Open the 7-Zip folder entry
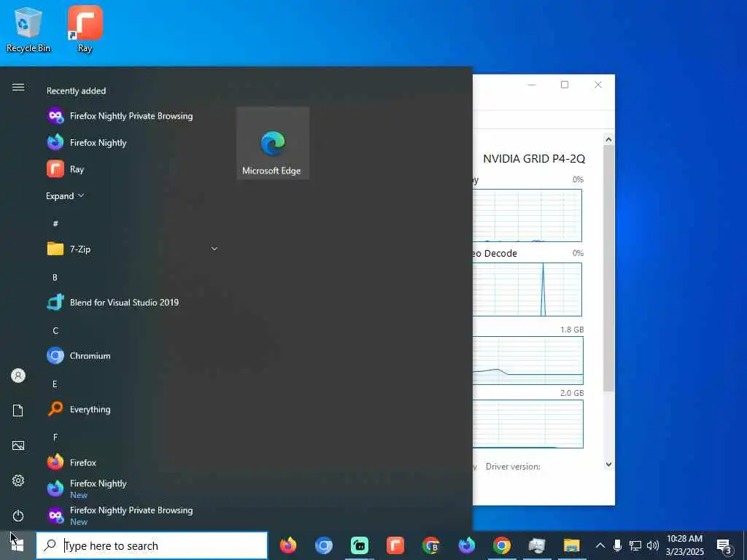 click(x=132, y=249)
